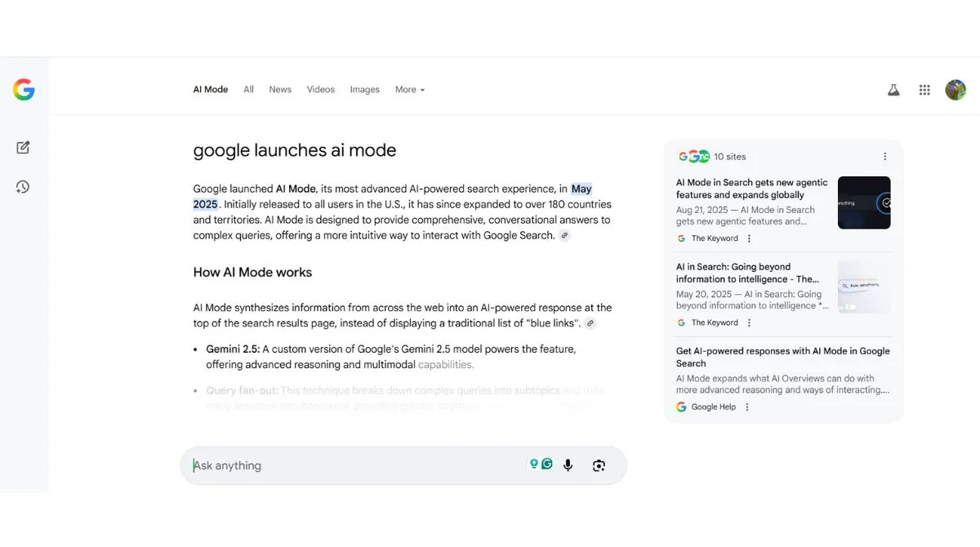
Task: Open more options for first Keyword result
Action: (749, 238)
